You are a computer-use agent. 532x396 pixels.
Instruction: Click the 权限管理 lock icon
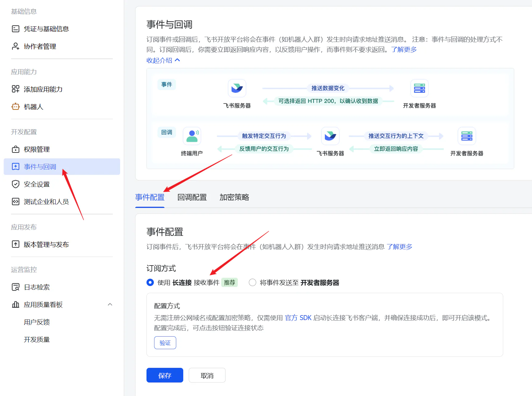click(15, 149)
